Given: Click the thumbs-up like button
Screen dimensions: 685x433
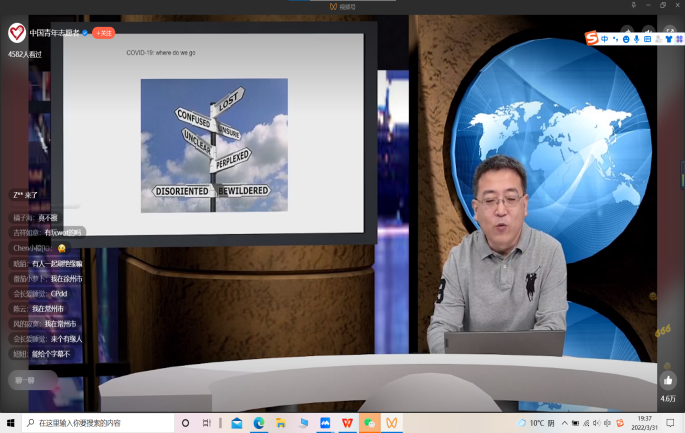Looking at the screenshot, I should point(667,380).
